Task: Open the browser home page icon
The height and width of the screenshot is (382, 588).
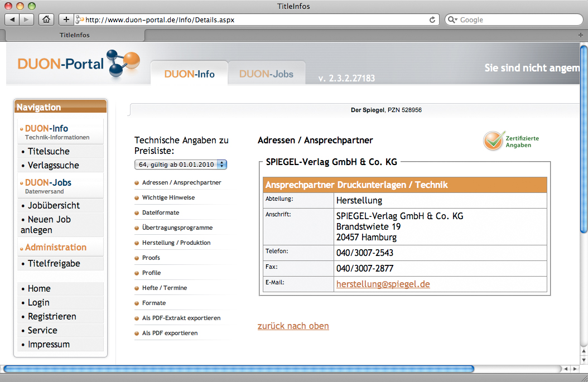Action: tap(46, 20)
